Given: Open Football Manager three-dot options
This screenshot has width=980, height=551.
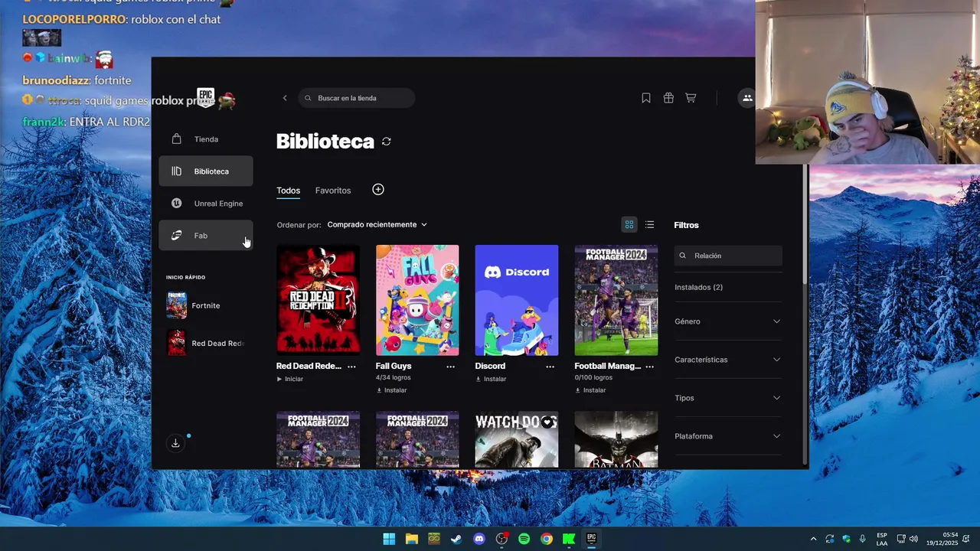Looking at the screenshot, I should 649,367.
